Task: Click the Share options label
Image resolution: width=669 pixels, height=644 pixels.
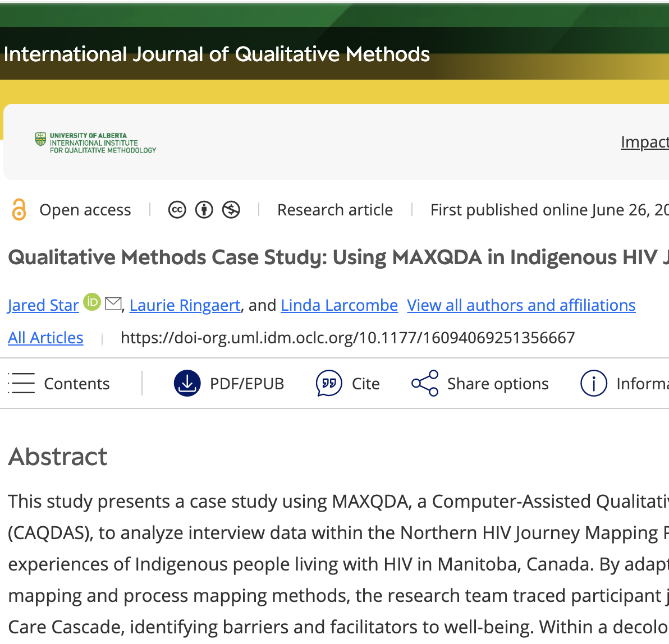Action: point(498,384)
